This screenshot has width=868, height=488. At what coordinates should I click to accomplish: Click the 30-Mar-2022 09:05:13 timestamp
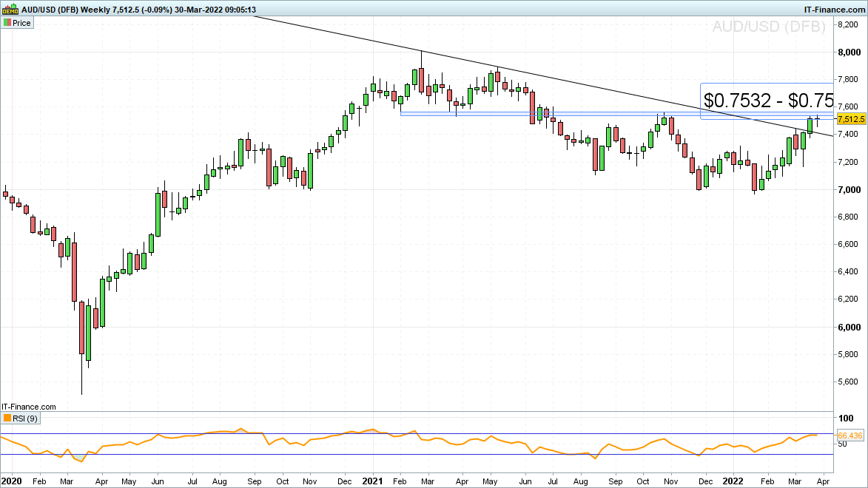[215, 10]
